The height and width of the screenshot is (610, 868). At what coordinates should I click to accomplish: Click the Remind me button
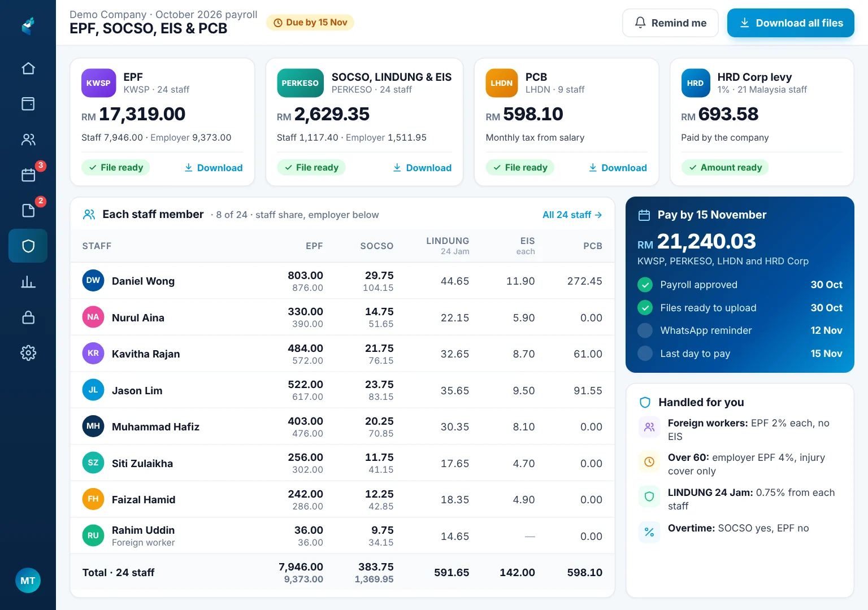click(670, 23)
